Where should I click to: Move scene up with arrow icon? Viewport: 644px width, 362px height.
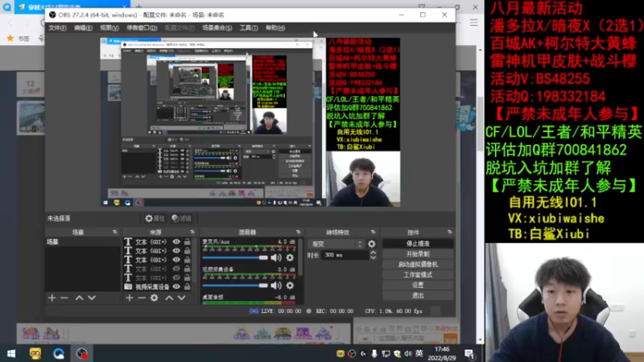tap(79, 298)
